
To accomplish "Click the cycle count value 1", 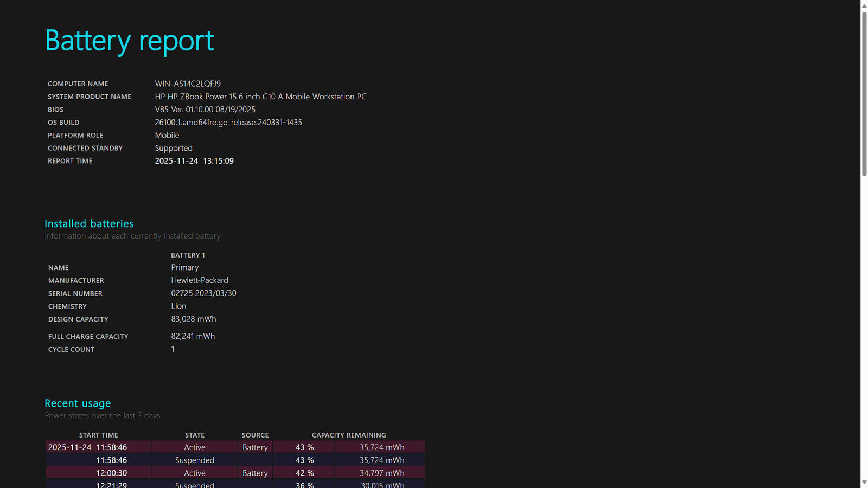I will click(173, 349).
